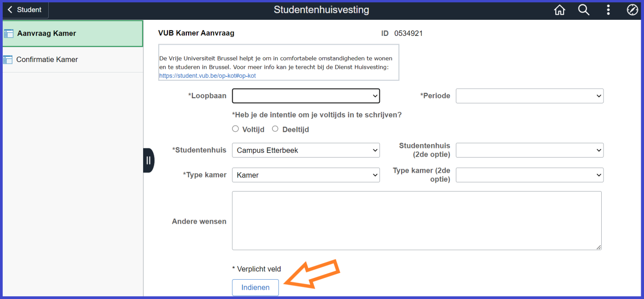The image size is (644, 299).
Task: Click the pause-style sidebar handle icon
Action: click(x=148, y=160)
